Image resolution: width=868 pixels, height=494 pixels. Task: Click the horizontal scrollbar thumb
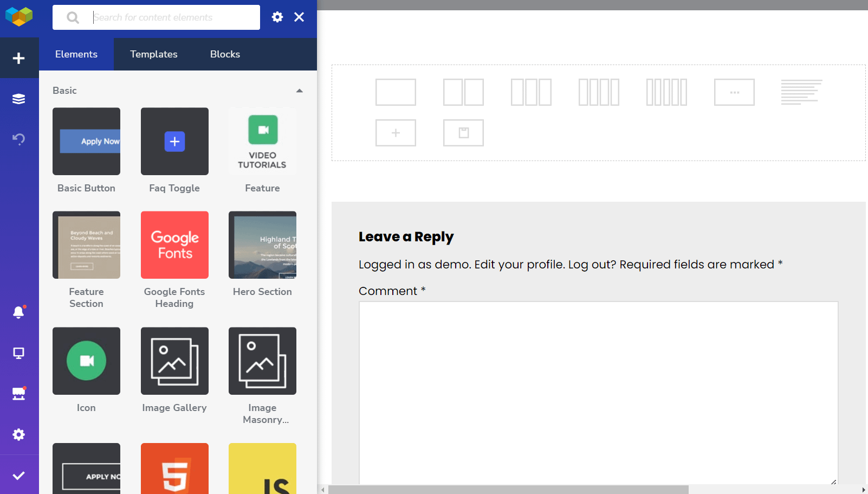click(x=508, y=490)
